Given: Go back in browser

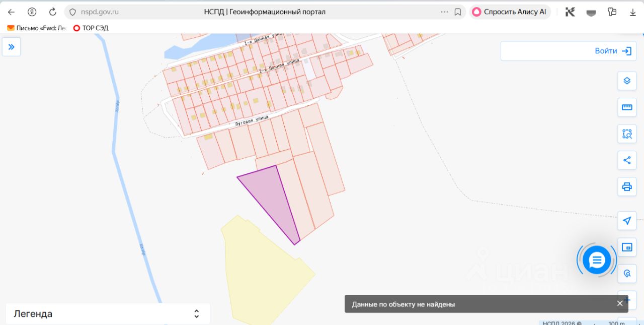Looking at the screenshot, I should (11, 12).
